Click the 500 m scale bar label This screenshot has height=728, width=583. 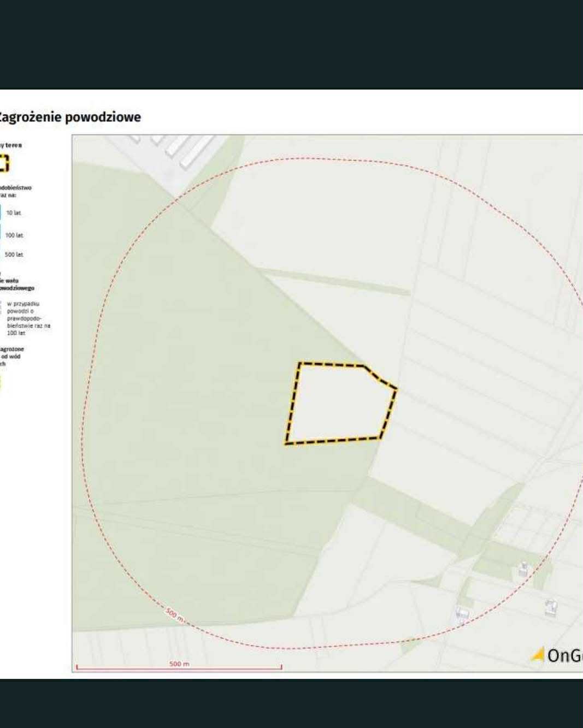(179, 664)
